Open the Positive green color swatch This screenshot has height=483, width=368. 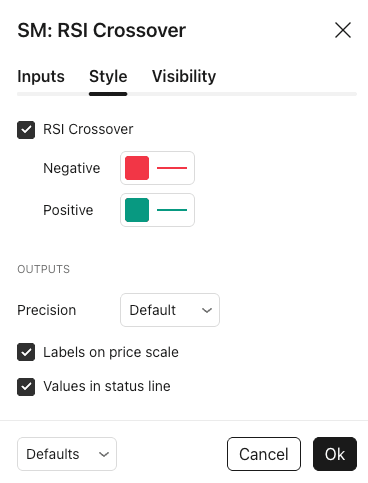tap(137, 210)
